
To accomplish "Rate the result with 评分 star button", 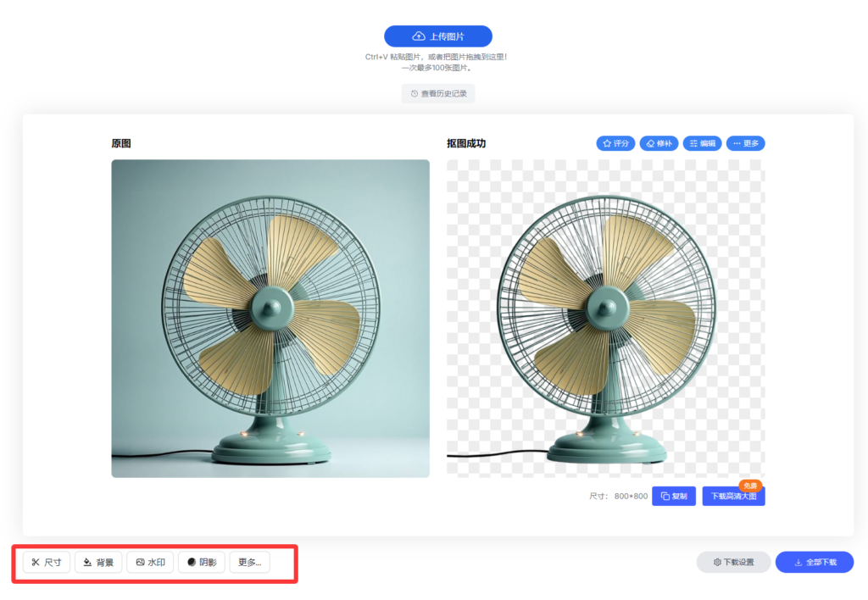I will pyautogui.click(x=615, y=143).
